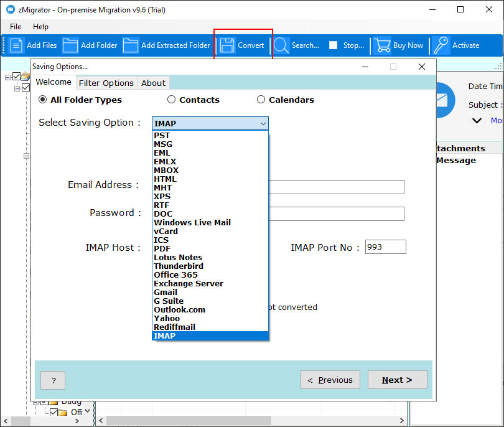Choose Yahoo from the saving list
The width and height of the screenshot is (504, 427).
(x=210, y=318)
